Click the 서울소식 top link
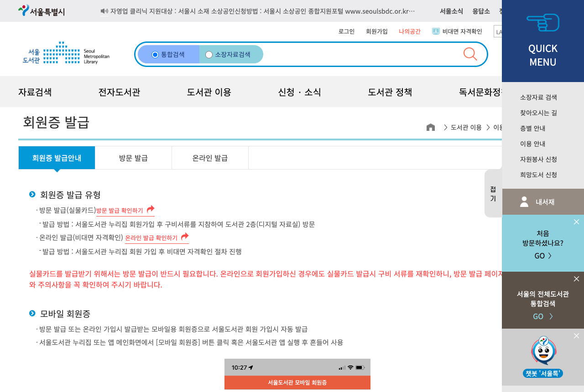 [x=451, y=11]
